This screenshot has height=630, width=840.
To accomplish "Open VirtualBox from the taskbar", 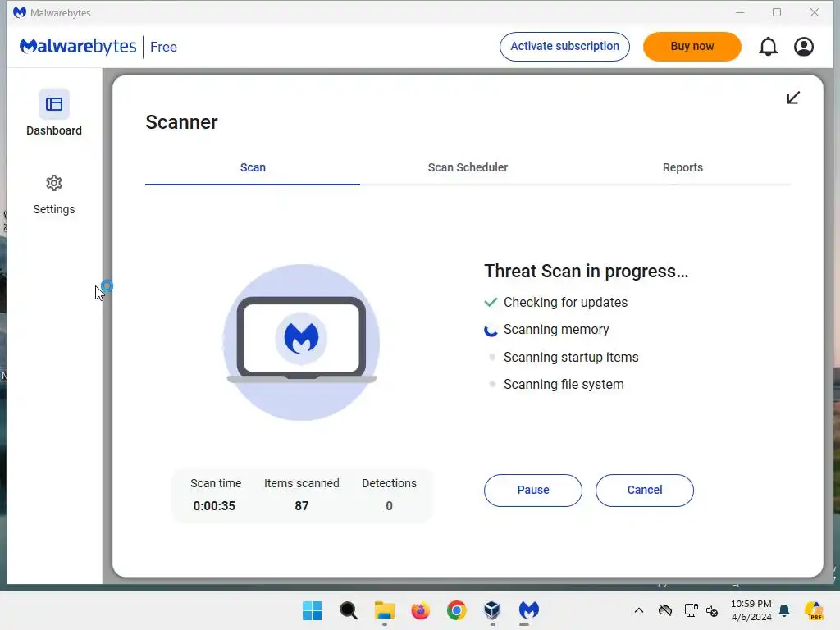I will coord(492,610).
